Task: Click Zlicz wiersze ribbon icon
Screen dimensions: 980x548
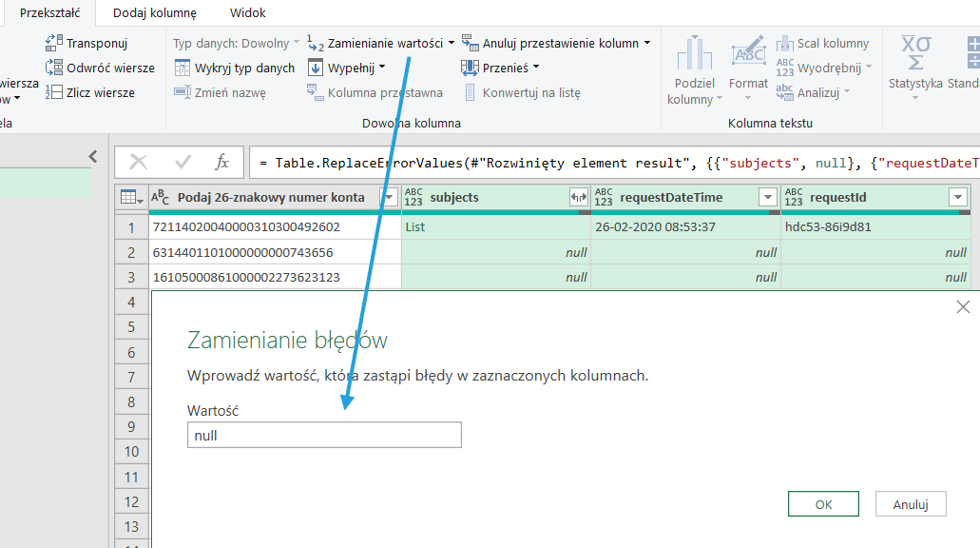Action: coord(54,92)
